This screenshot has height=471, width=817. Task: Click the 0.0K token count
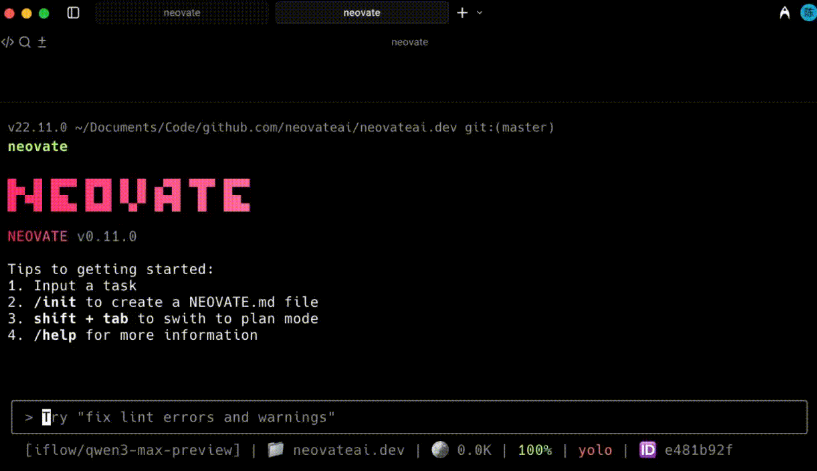(474, 450)
